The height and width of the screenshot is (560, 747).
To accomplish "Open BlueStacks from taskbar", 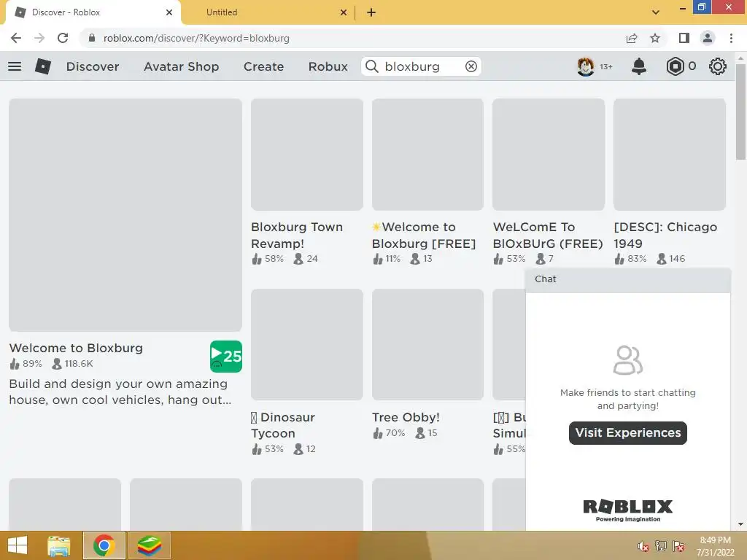I will point(150,545).
